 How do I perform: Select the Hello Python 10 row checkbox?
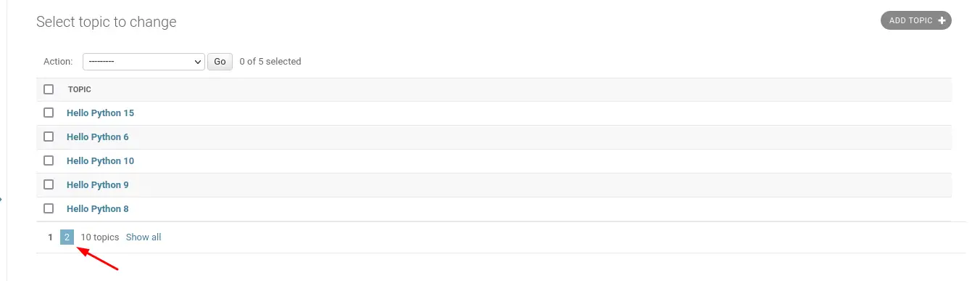(x=49, y=160)
